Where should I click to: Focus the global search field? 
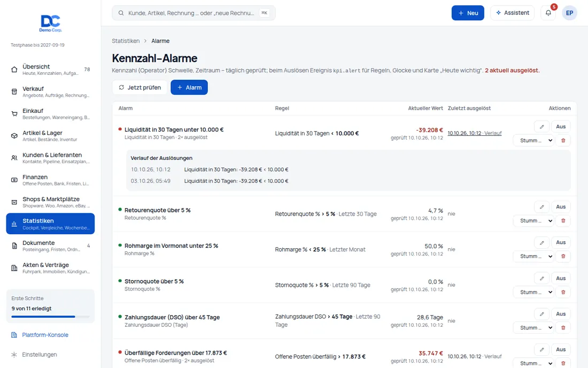194,13
